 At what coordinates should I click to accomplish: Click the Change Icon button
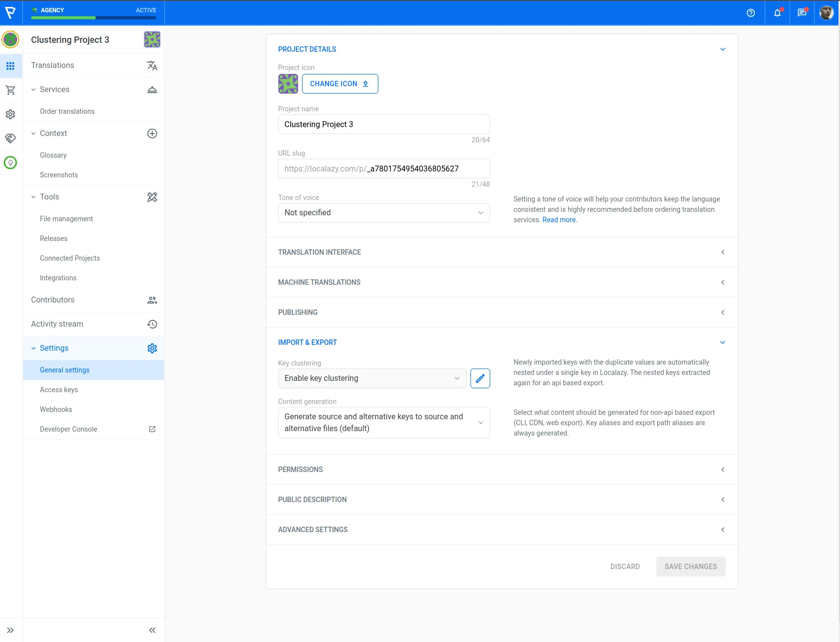339,84
